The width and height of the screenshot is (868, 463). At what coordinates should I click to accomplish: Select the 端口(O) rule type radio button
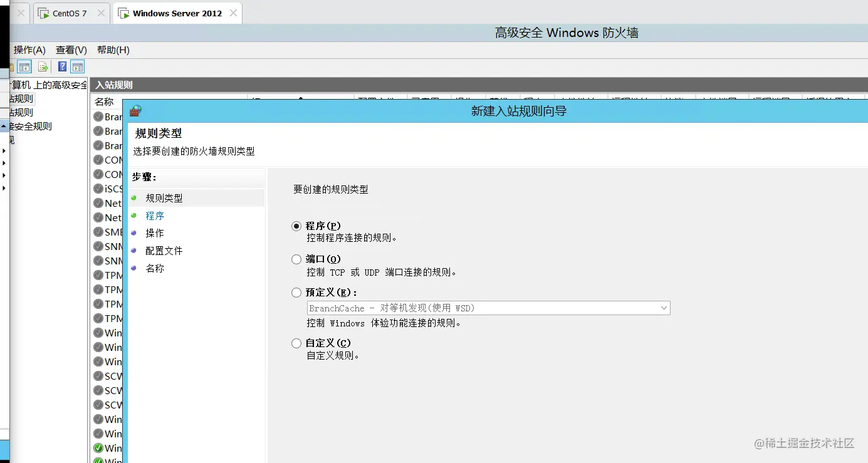pyautogui.click(x=296, y=259)
